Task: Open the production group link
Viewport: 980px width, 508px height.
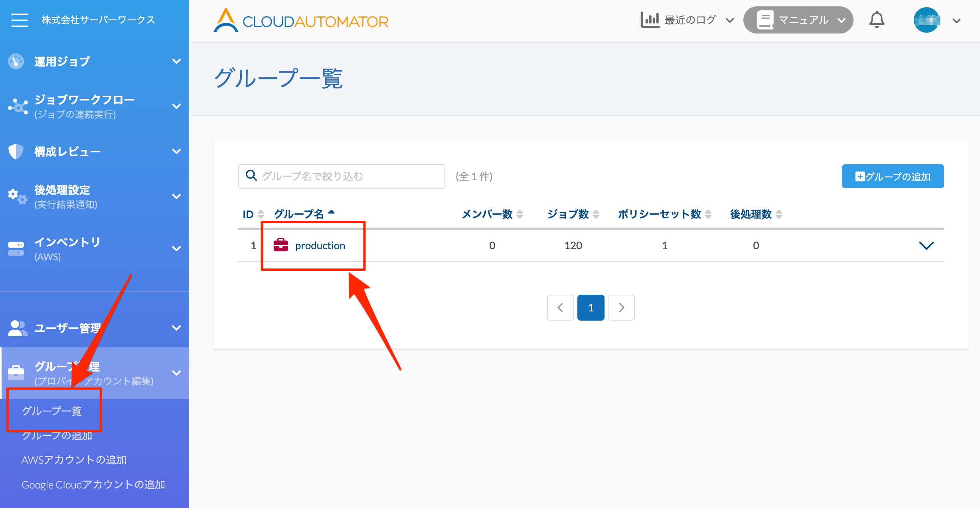Action: tap(320, 246)
